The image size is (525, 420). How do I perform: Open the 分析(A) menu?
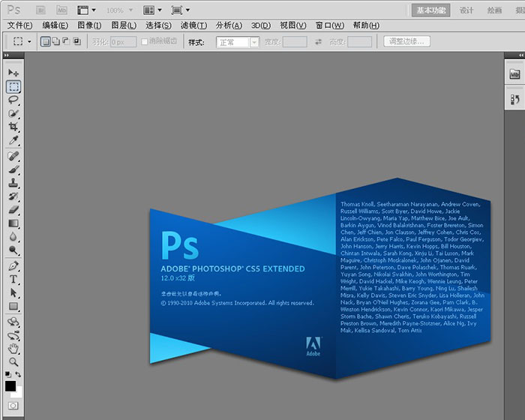pos(229,25)
